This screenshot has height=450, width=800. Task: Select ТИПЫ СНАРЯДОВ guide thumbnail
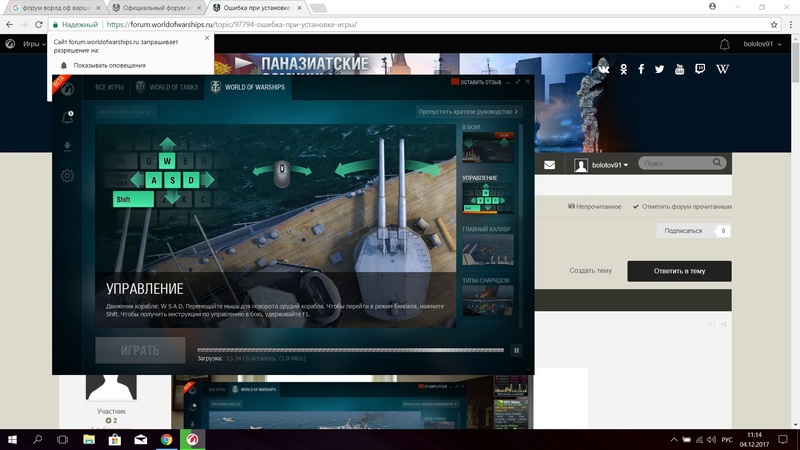(x=488, y=301)
